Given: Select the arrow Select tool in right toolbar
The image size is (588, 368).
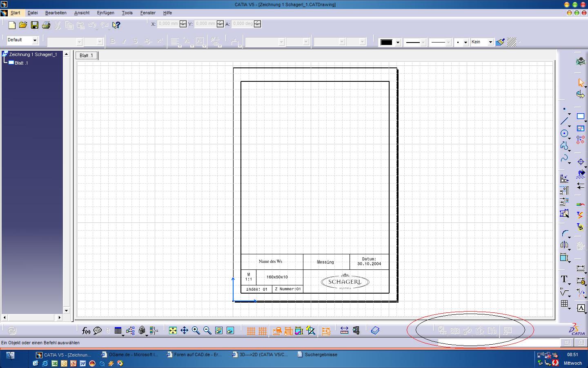Looking at the screenshot, I should [581, 83].
